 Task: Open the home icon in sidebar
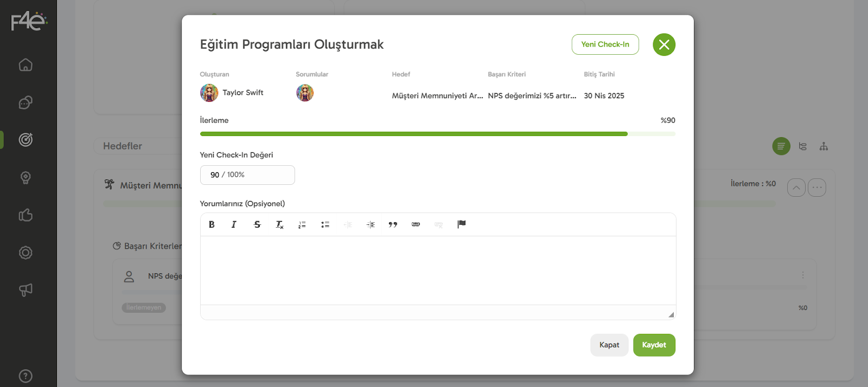coord(25,65)
